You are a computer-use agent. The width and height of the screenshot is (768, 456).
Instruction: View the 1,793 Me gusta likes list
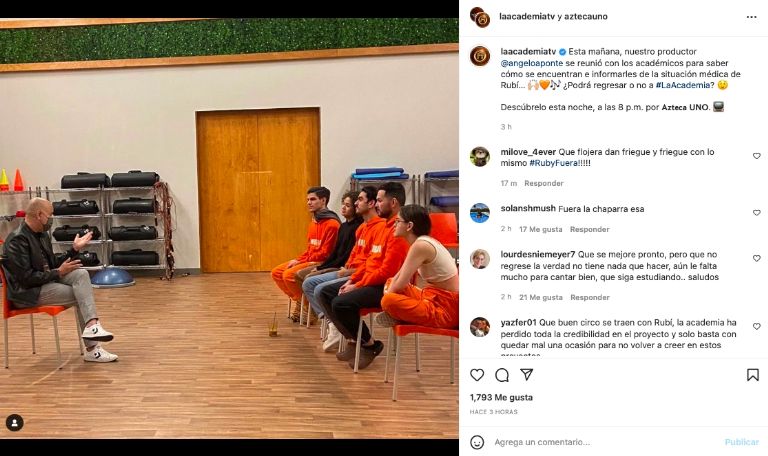tap(501, 398)
